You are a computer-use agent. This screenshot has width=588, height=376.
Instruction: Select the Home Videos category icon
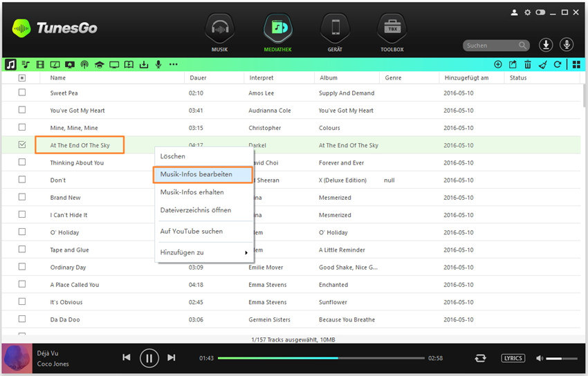(x=70, y=64)
